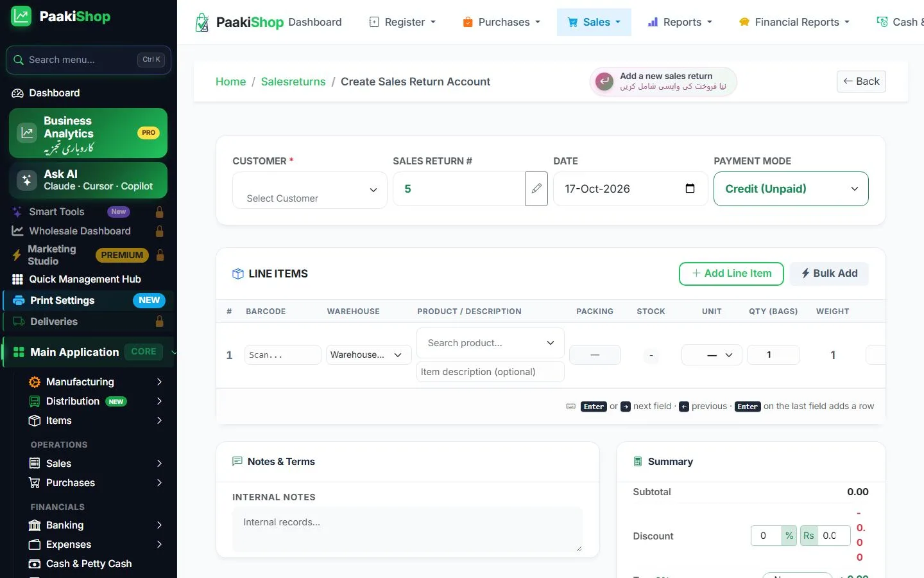
Task: Click the Wholesale Dashboard lock icon
Action: pos(160,231)
